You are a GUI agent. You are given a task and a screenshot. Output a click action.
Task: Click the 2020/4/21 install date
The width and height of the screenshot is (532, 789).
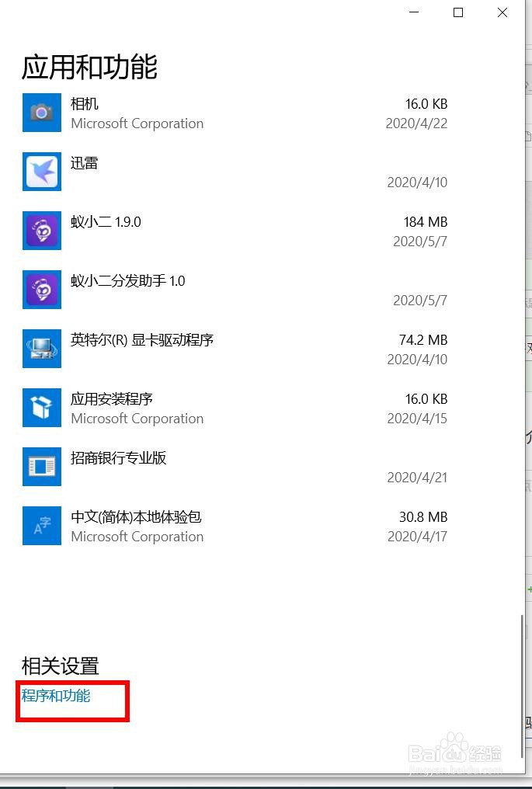417,478
